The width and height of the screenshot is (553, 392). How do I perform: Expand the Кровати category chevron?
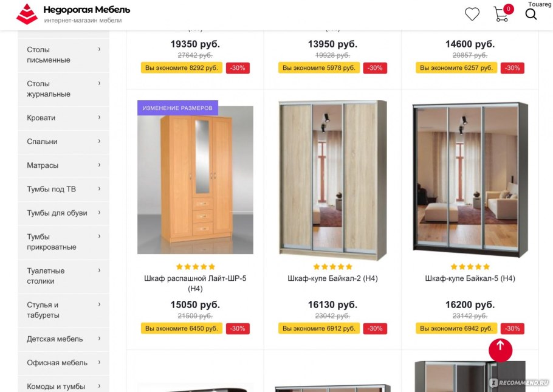click(x=99, y=117)
